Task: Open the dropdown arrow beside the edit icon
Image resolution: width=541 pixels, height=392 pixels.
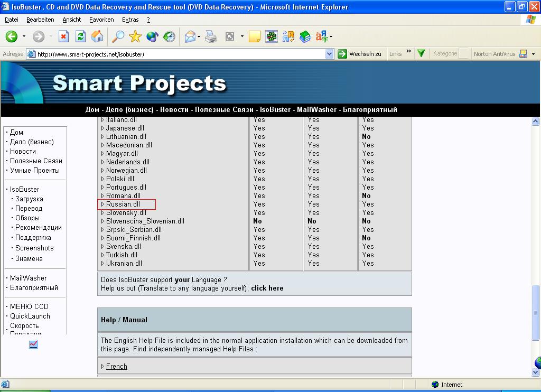Action: (x=242, y=36)
